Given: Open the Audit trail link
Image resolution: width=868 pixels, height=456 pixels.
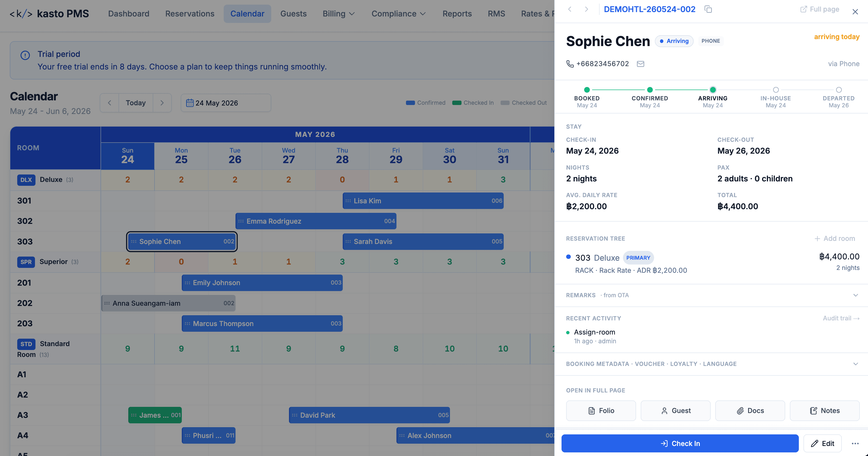Looking at the screenshot, I should tap(841, 318).
